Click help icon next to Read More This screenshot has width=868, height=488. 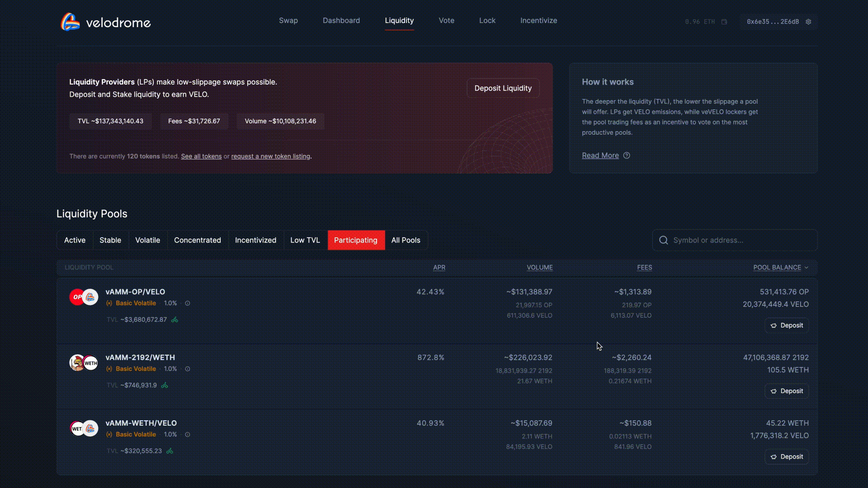tap(627, 155)
